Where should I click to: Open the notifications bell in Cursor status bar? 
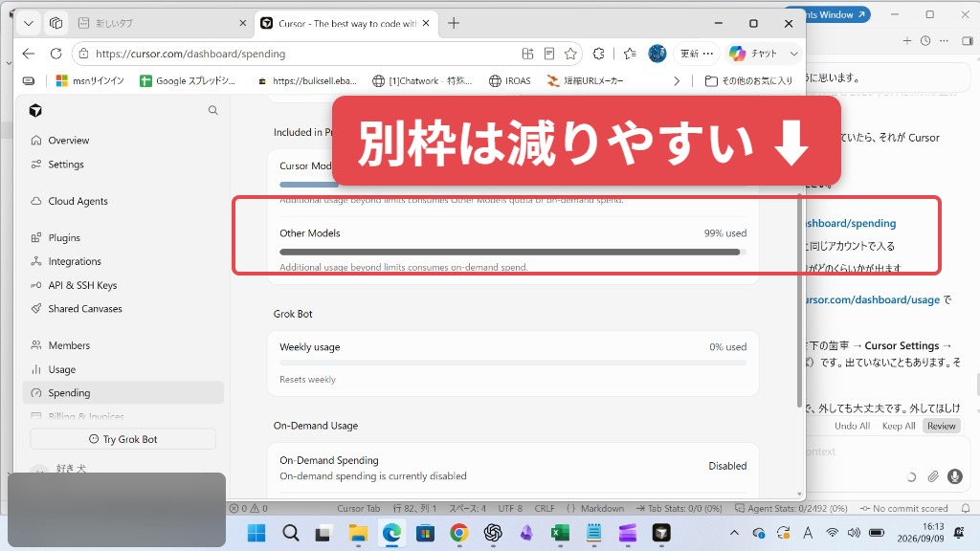pyautogui.click(x=966, y=509)
